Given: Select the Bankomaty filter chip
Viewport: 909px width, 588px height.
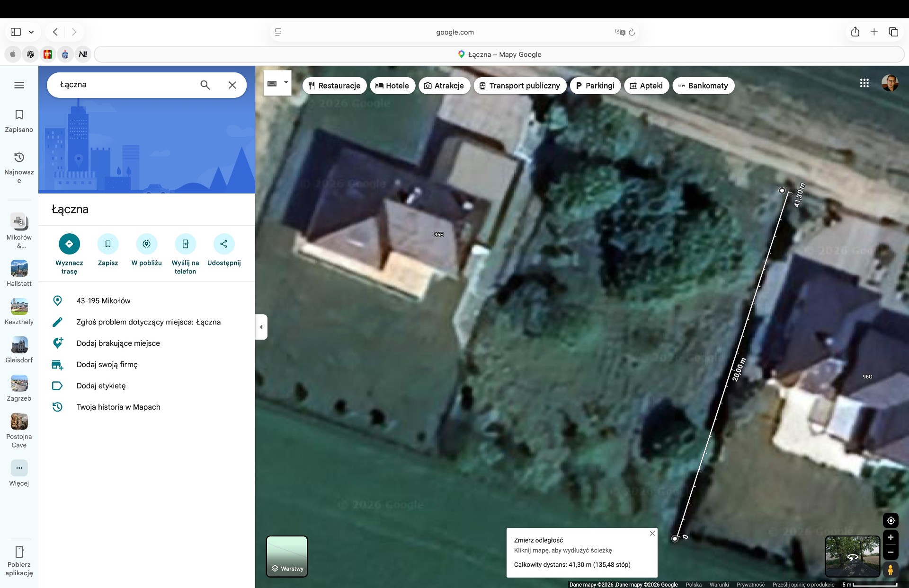Looking at the screenshot, I should coord(704,86).
